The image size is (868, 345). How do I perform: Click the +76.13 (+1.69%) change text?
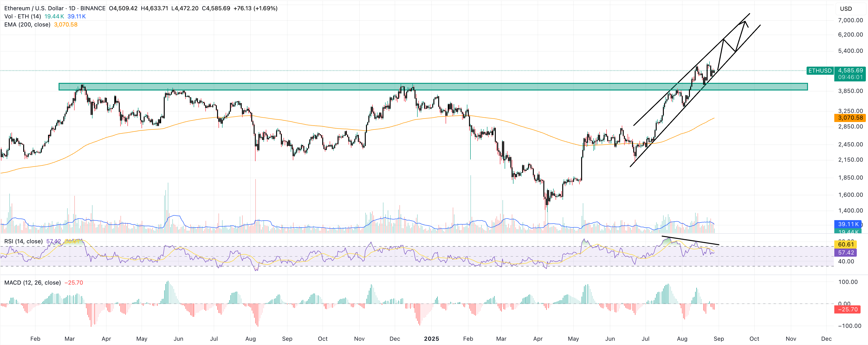point(255,8)
